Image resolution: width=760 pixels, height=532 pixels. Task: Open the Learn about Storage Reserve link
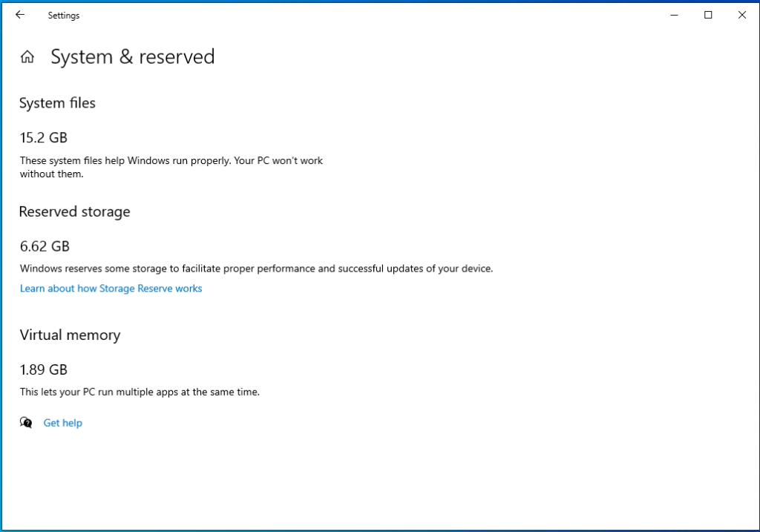tap(111, 288)
